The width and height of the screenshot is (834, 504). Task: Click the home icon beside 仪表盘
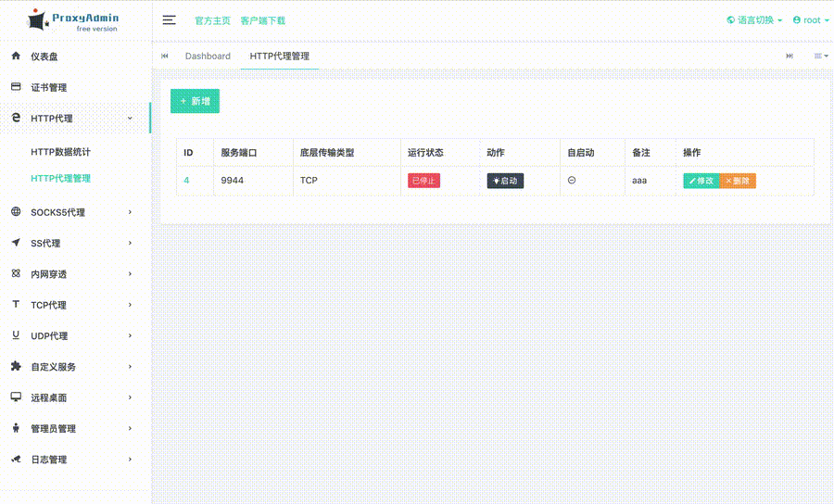pyautogui.click(x=16, y=56)
